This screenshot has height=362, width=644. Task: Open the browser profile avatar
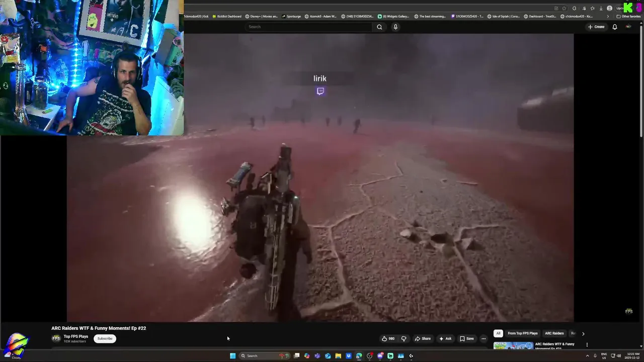point(609,9)
